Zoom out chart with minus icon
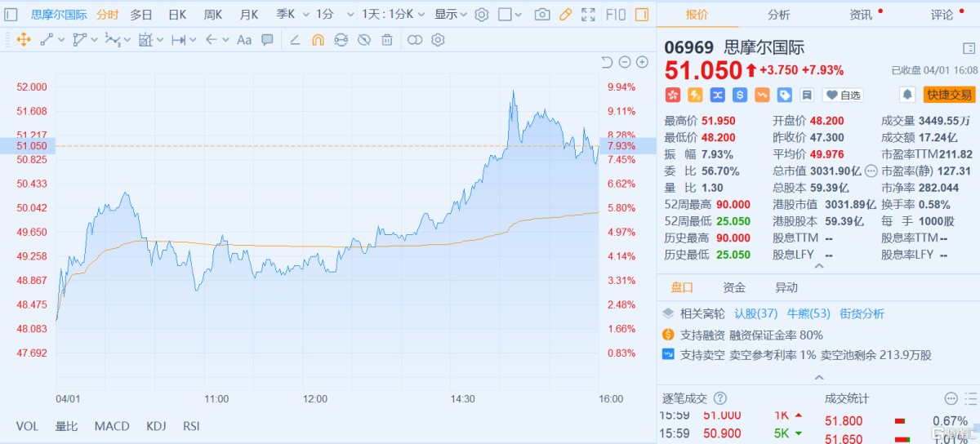980x444 pixels. [625, 62]
